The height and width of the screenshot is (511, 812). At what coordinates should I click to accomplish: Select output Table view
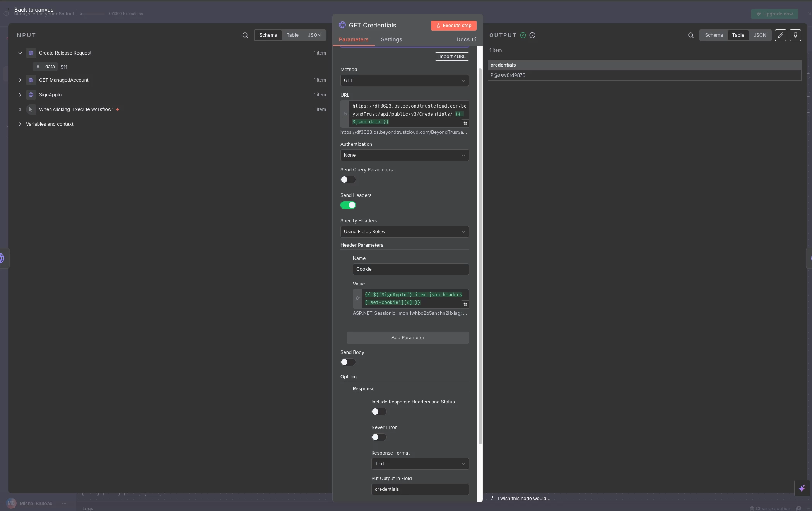pos(738,35)
